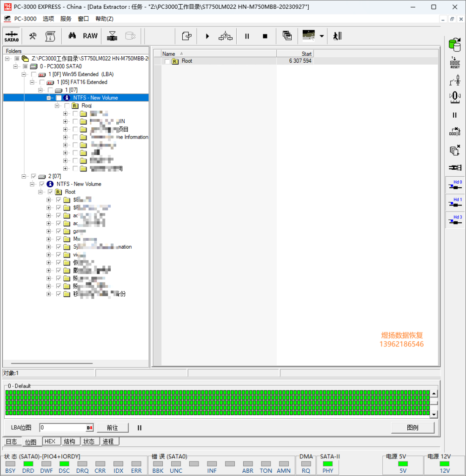Open the dropdown arrow beside the picture icon

click(322, 36)
